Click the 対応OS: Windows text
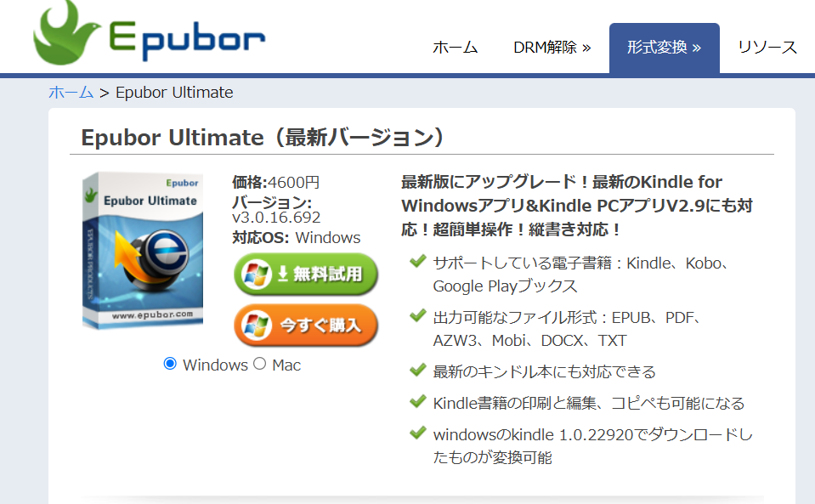The height and width of the screenshot is (504, 815). pyautogui.click(x=297, y=237)
